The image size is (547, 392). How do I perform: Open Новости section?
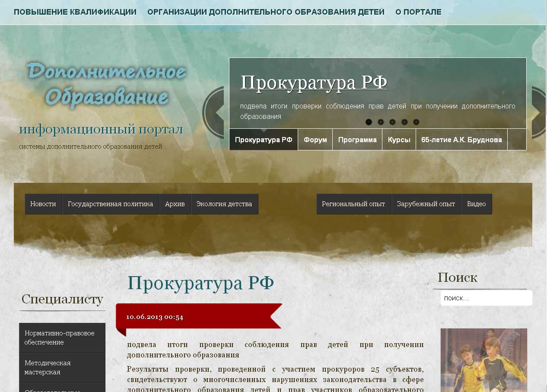[x=43, y=204]
